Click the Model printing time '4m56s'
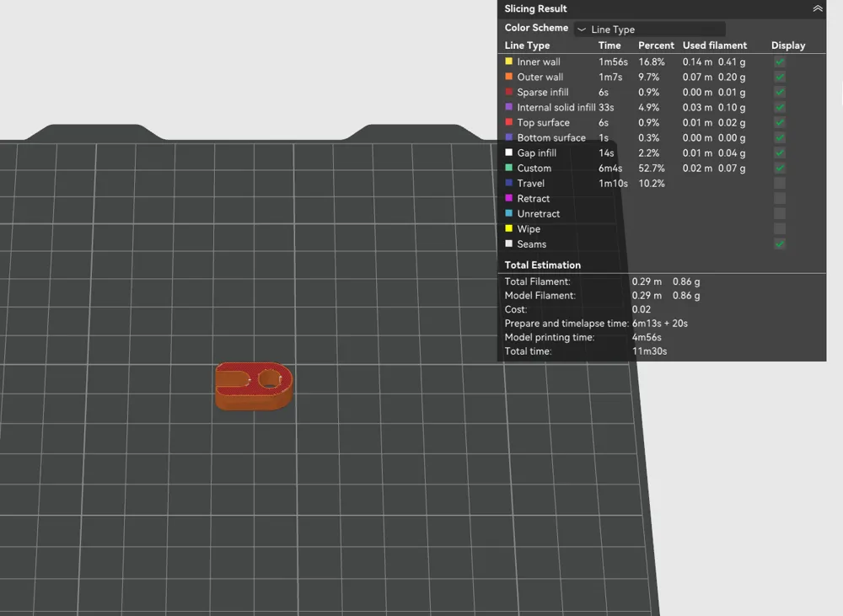This screenshot has width=843, height=616. coord(647,337)
